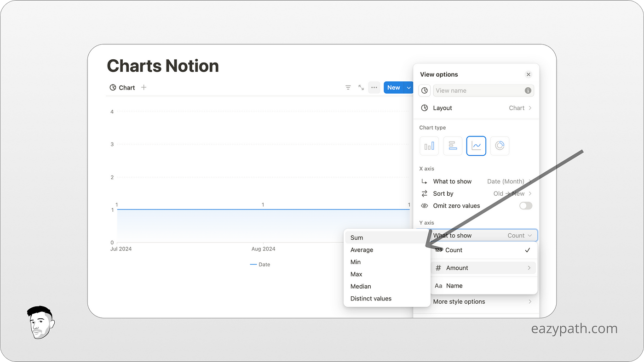This screenshot has height=362, width=644.
Task: Click the eazypath.com site text
Action: click(x=575, y=329)
